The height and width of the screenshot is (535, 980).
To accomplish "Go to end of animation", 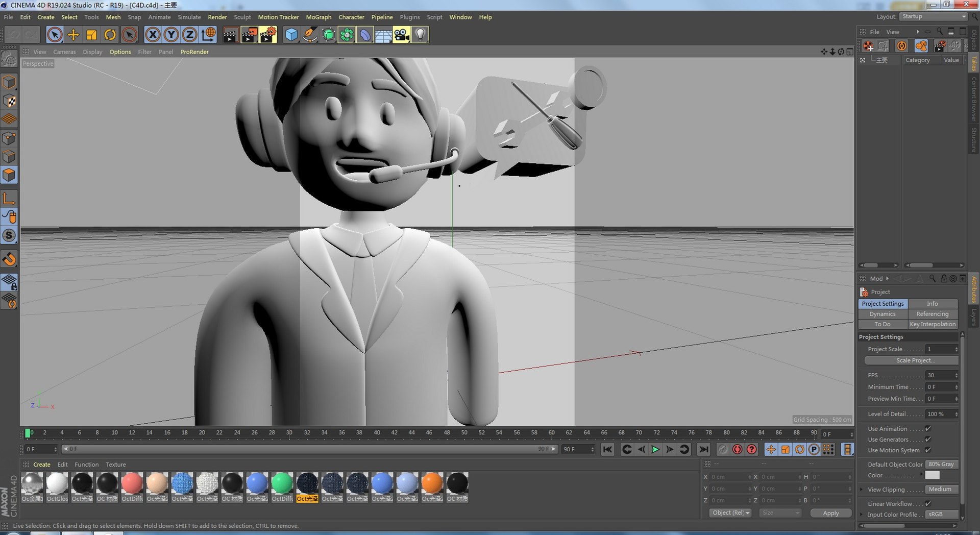I will coord(703,449).
